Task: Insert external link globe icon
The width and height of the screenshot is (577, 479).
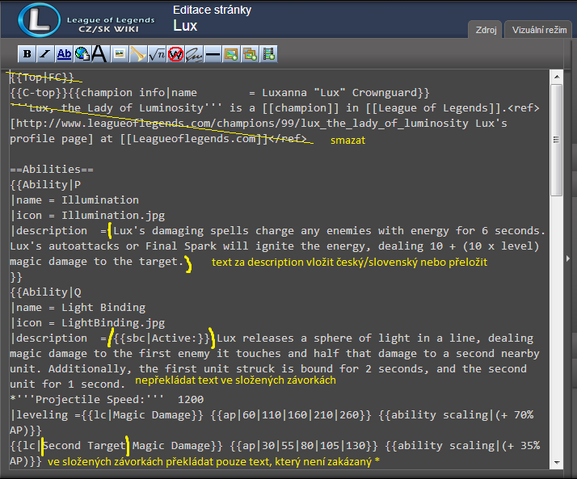Action: coord(82,54)
